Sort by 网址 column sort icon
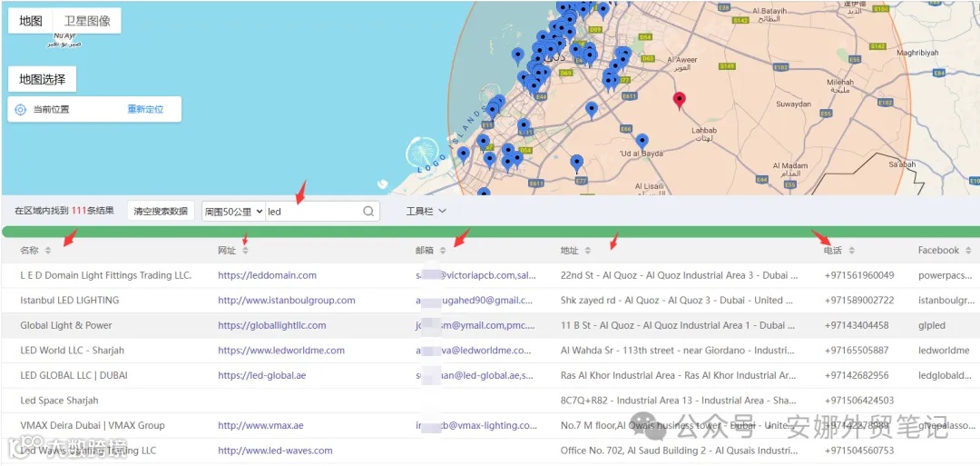The height and width of the screenshot is (466, 980). [246, 251]
